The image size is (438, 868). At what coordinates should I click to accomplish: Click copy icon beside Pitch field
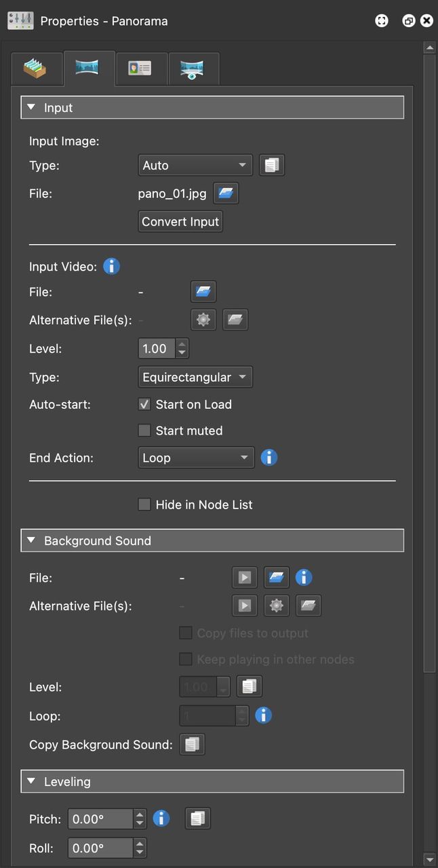pos(197,819)
